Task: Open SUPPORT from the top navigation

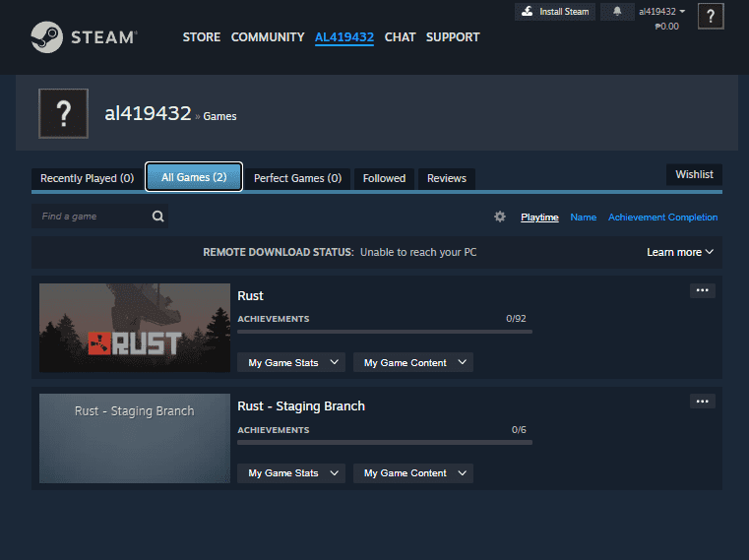Action: click(453, 37)
